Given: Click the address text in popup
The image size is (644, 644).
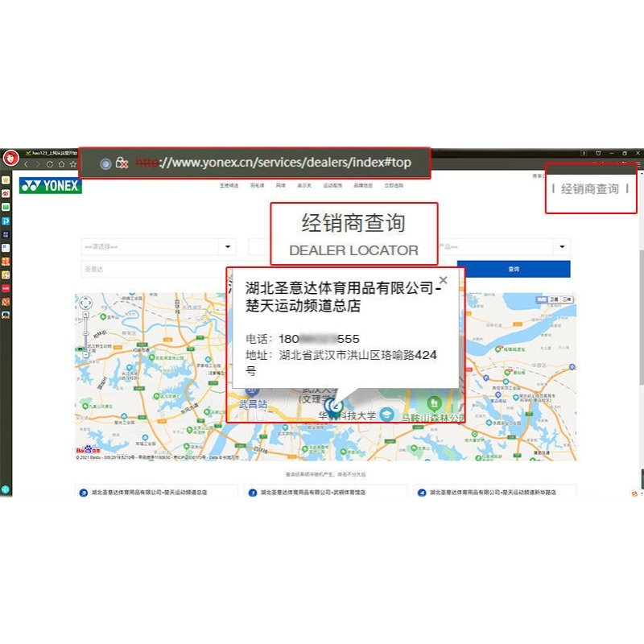Looking at the screenshot, I should (341, 363).
